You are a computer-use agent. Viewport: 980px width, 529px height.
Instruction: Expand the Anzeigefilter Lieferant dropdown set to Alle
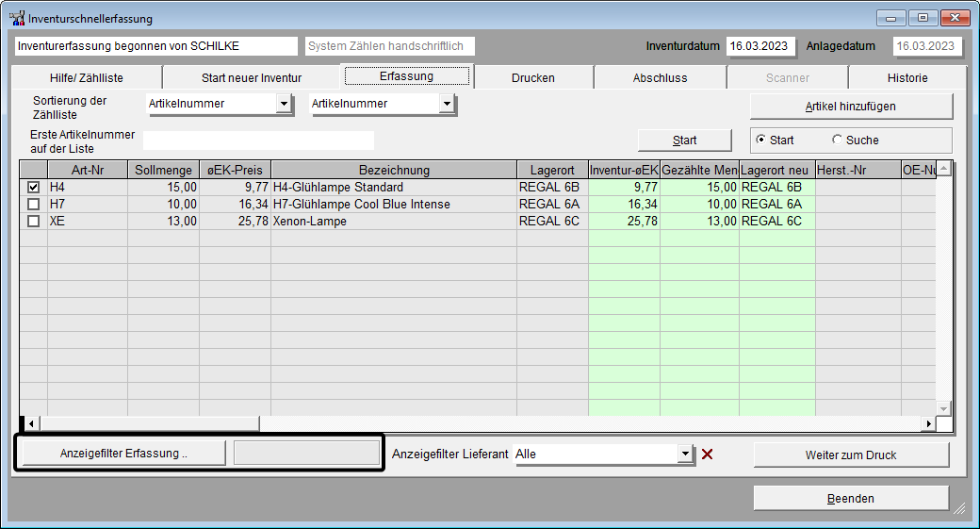[686, 455]
